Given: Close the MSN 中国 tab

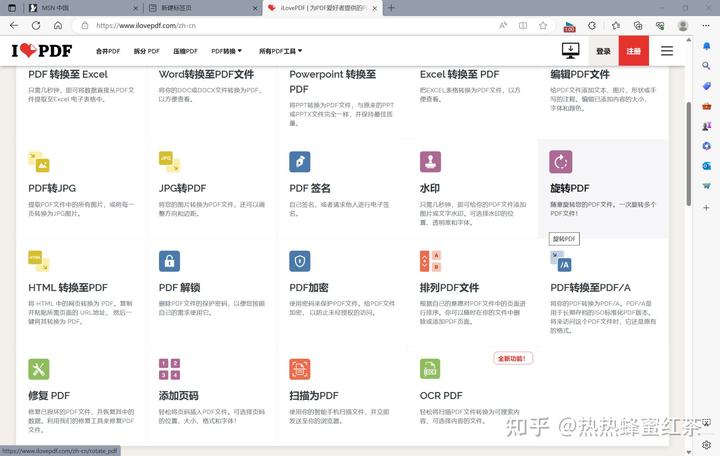Looking at the screenshot, I should (x=135, y=8).
